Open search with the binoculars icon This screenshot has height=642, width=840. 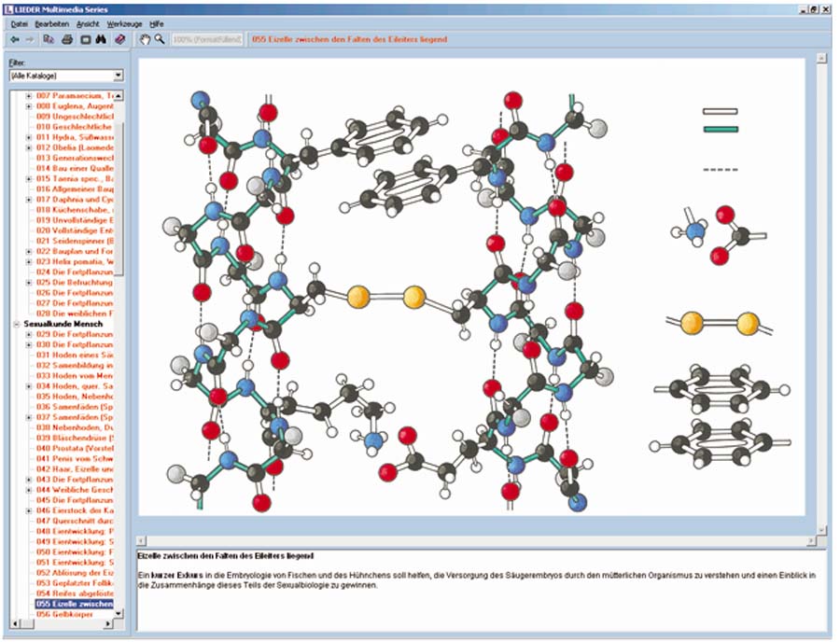(102, 39)
